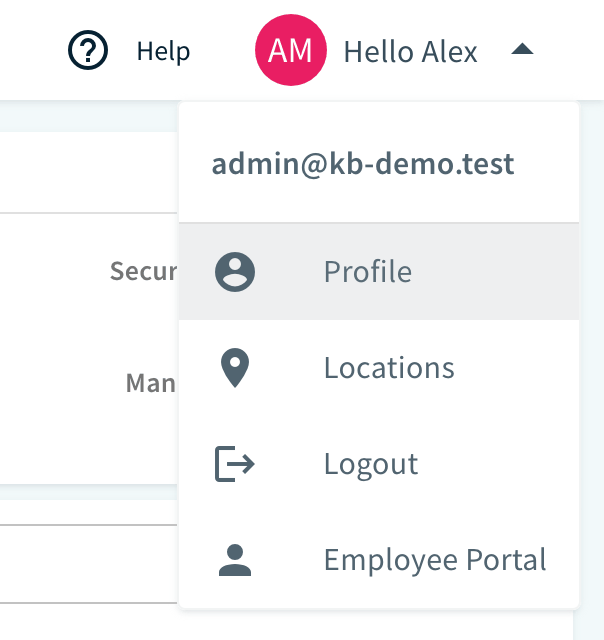Open the Locations menu item
Screen dimensions: 604x640
(379, 368)
